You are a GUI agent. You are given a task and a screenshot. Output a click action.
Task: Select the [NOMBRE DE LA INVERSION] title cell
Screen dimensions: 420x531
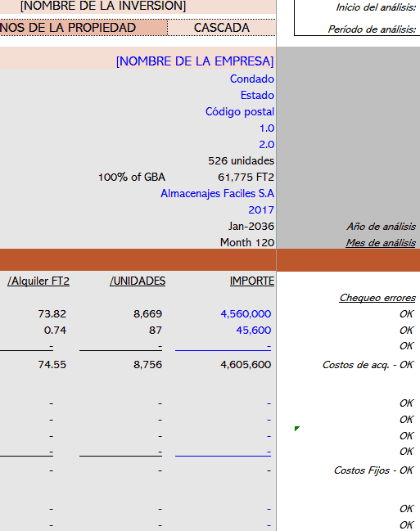[103, 6]
